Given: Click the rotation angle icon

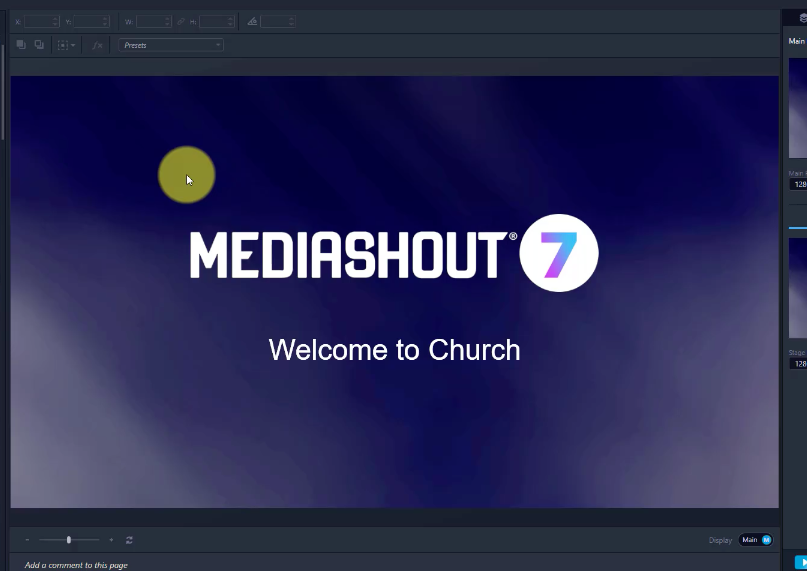Looking at the screenshot, I should pyautogui.click(x=252, y=22).
